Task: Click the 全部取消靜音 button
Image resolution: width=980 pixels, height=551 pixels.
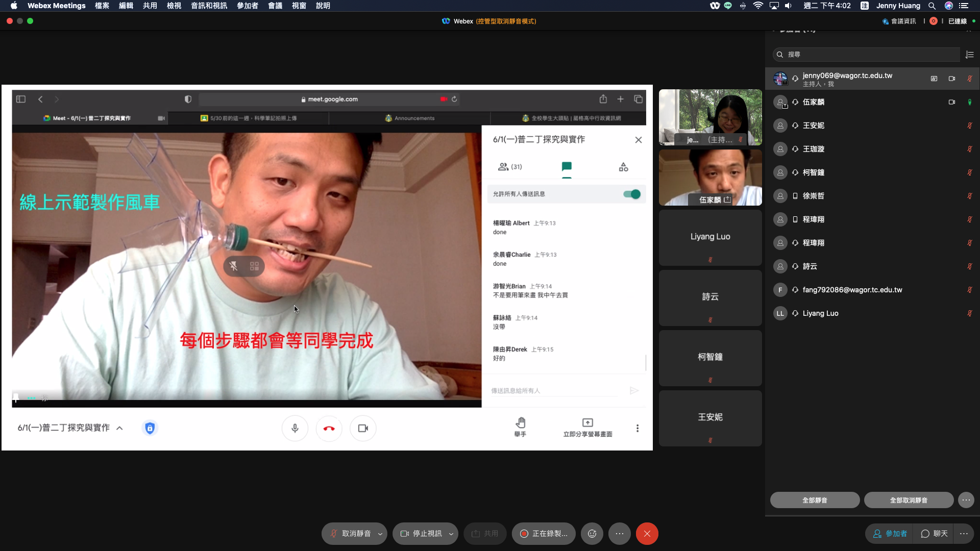Action: click(x=909, y=500)
